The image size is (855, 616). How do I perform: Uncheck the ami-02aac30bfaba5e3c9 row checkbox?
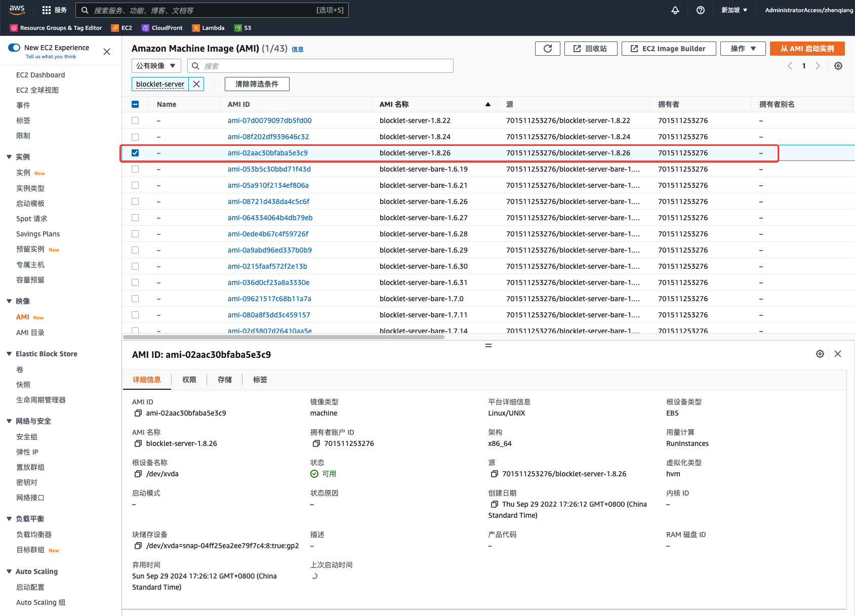pyautogui.click(x=135, y=153)
